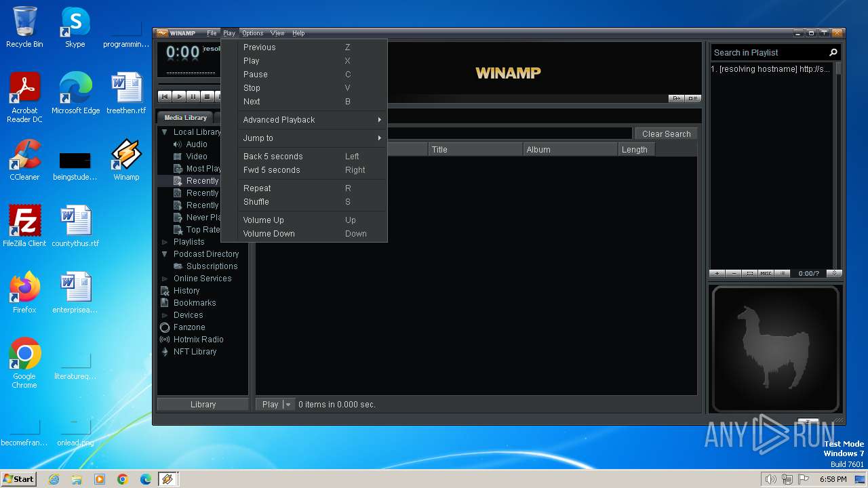
Task: Click the Internet Explorer taskbar icon
Action: coord(54,479)
